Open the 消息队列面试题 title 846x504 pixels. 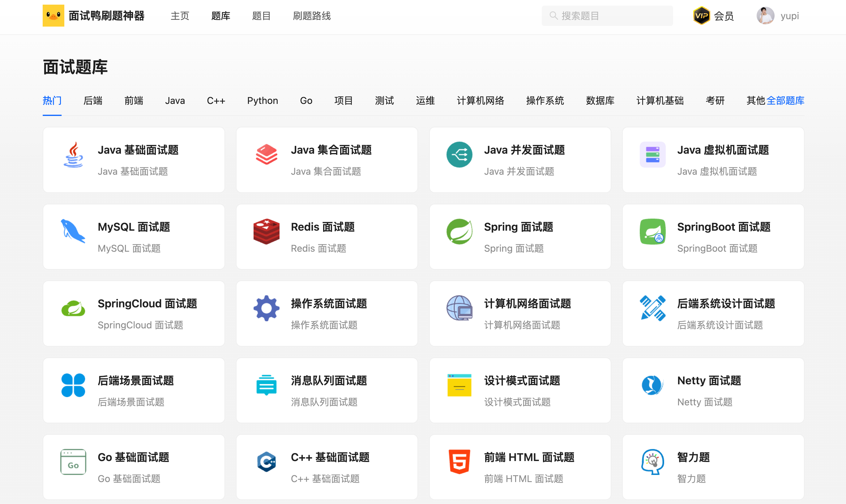click(329, 380)
